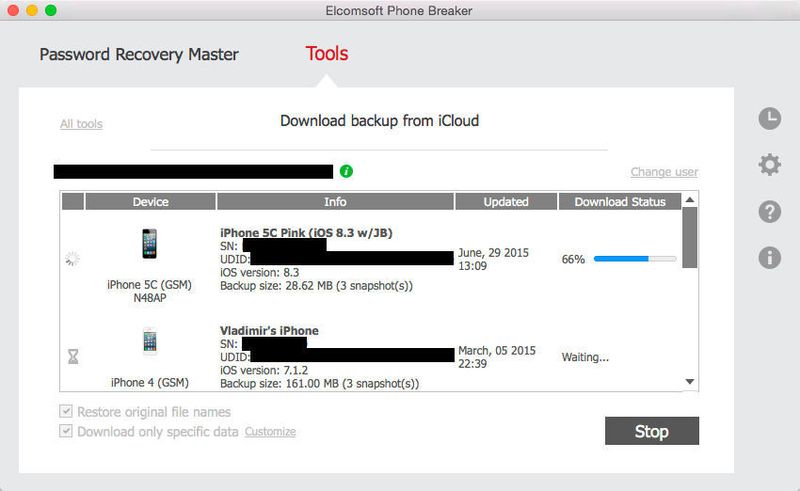Image resolution: width=800 pixels, height=491 pixels.
Task: Click the Download backup from iCloud heading
Action: pyautogui.click(x=380, y=121)
